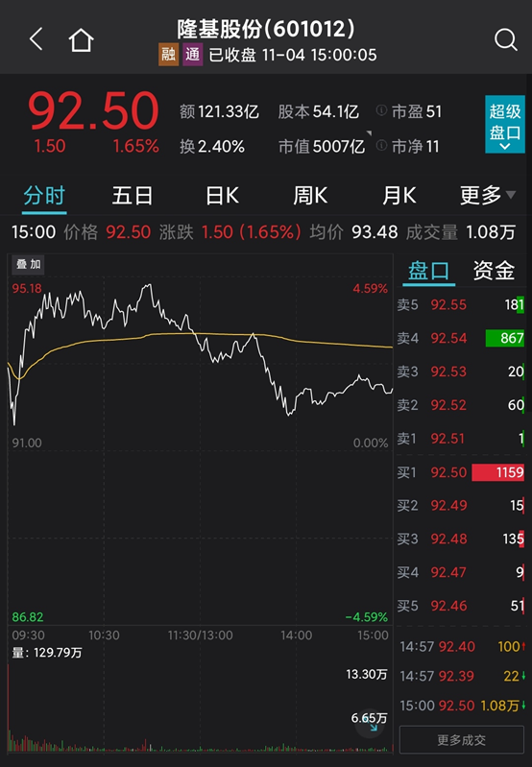Switch to the 日K chart tab
This screenshot has width=532, height=767.
(x=222, y=196)
